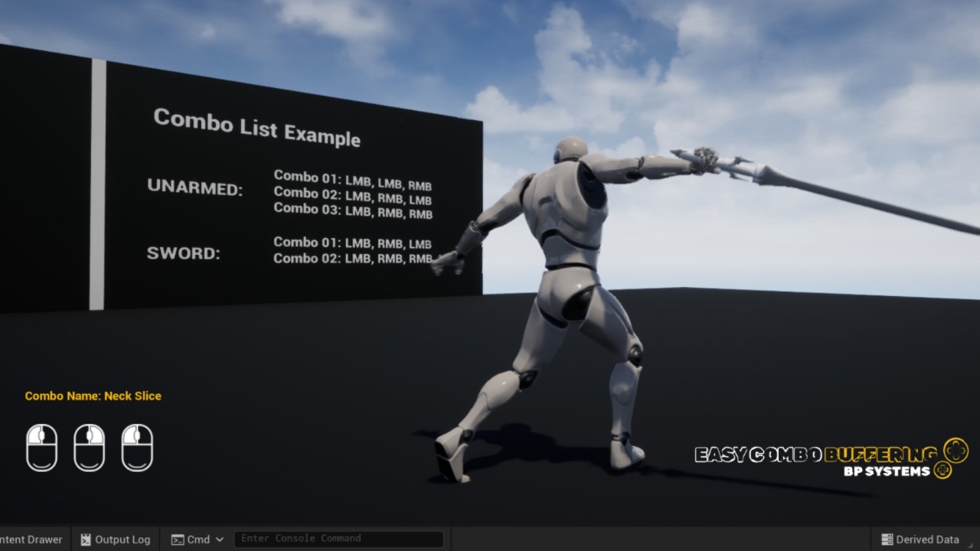Open the Derived Data menu
This screenshot has height=551, width=980.
tap(920, 540)
